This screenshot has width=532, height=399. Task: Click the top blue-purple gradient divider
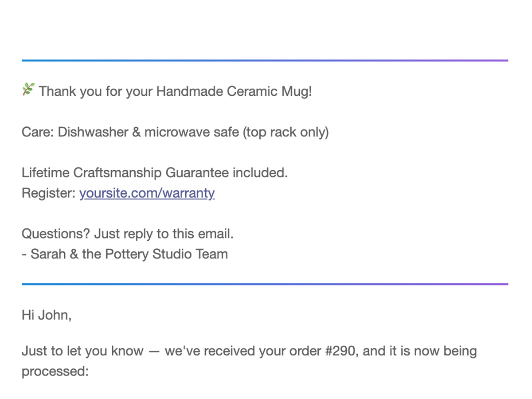click(265, 60)
